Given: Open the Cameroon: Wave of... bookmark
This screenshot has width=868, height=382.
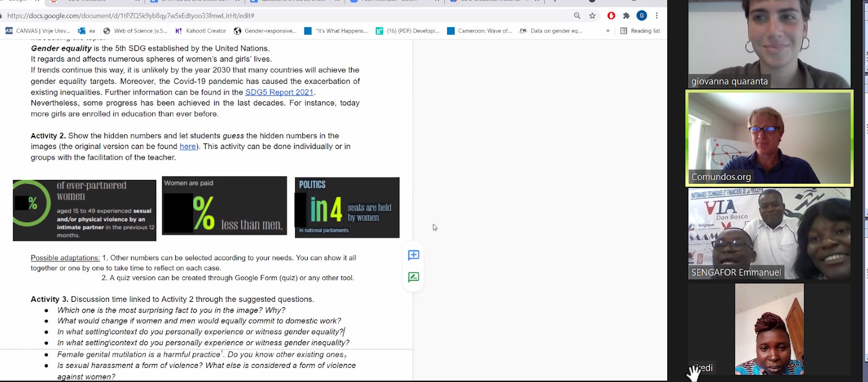Looking at the screenshot, I should pos(480,31).
